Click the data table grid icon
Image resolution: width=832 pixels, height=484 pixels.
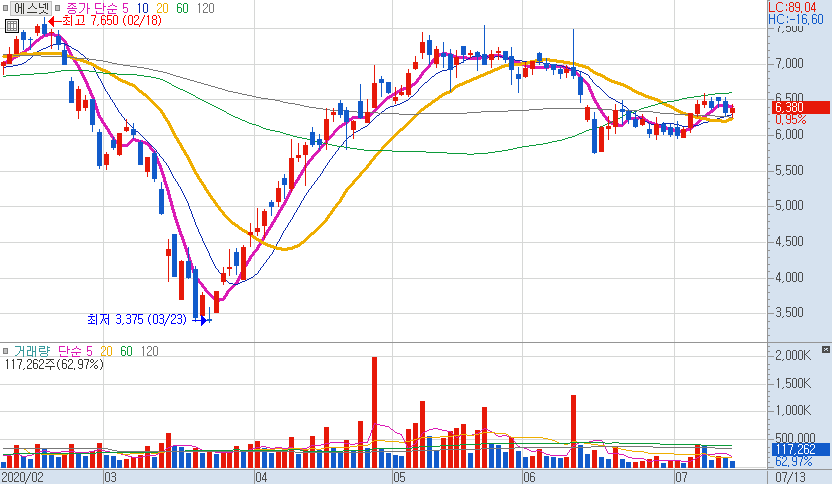tap(12, 25)
